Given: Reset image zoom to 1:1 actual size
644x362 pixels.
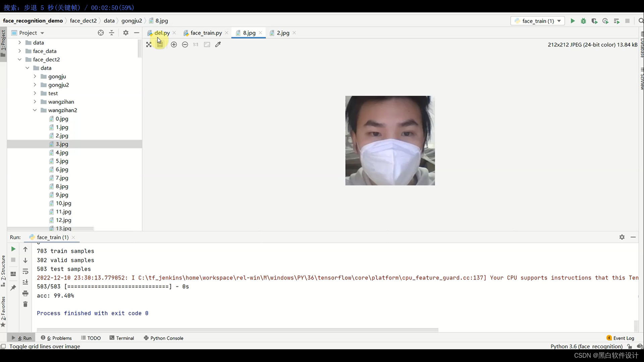Looking at the screenshot, I should [x=196, y=44].
